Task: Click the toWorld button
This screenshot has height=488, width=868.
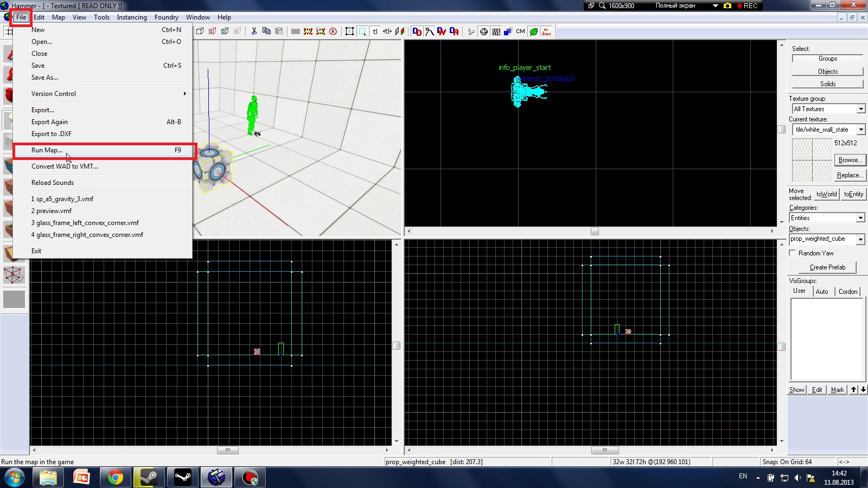Action: coord(826,194)
